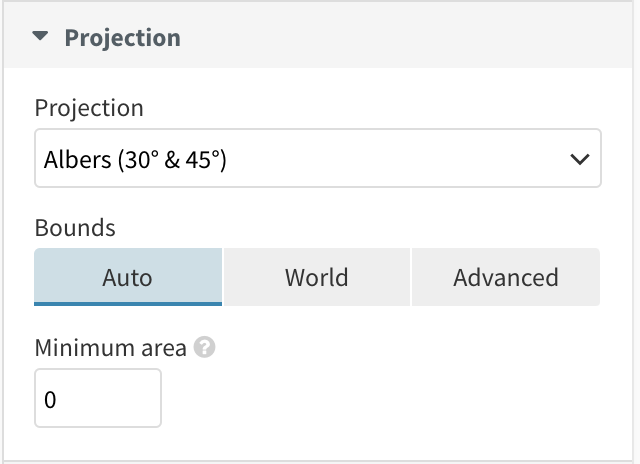
Task: Click the chevron arrow in the projection select box
Action: pos(580,159)
